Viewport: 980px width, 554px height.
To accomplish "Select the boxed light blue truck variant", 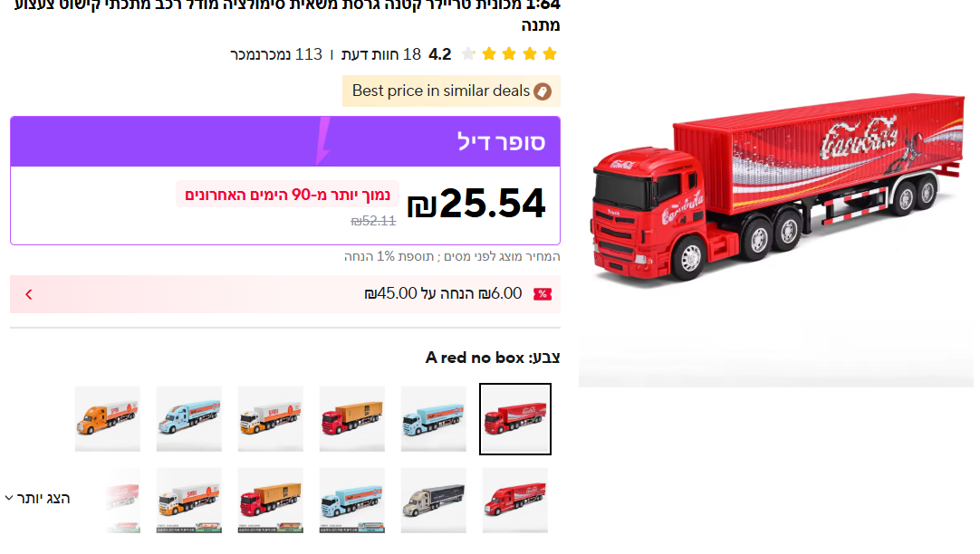I will (351, 501).
